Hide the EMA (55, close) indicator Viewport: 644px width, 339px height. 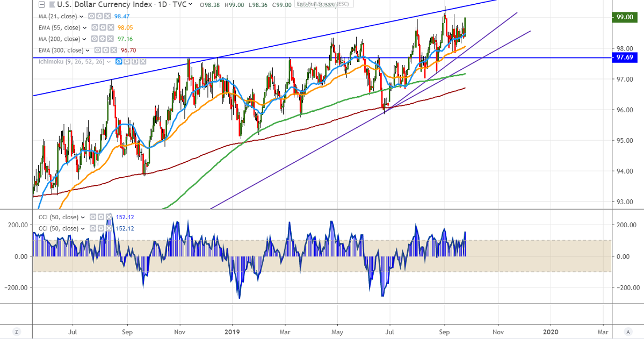(95, 27)
